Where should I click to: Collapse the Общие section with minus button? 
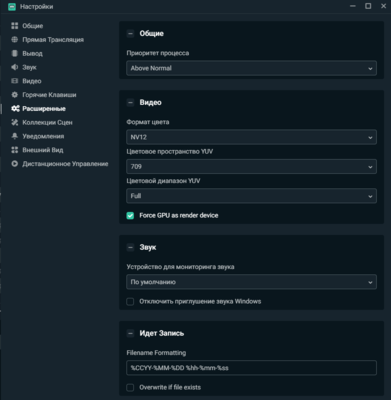click(131, 33)
